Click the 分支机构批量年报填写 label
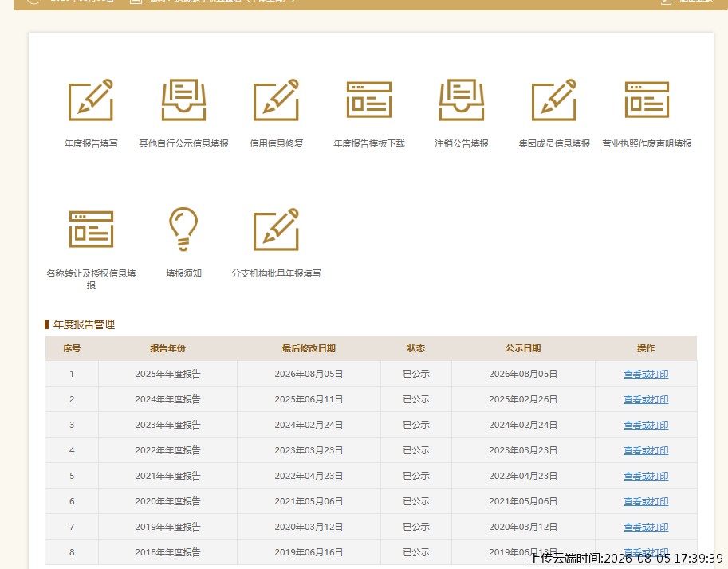 tap(276, 273)
